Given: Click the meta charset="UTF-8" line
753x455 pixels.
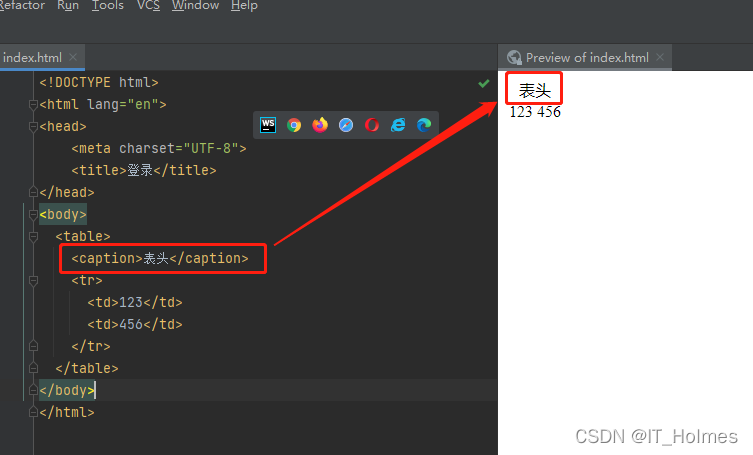Looking at the screenshot, I should pyautogui.click(x=159, y=148).
